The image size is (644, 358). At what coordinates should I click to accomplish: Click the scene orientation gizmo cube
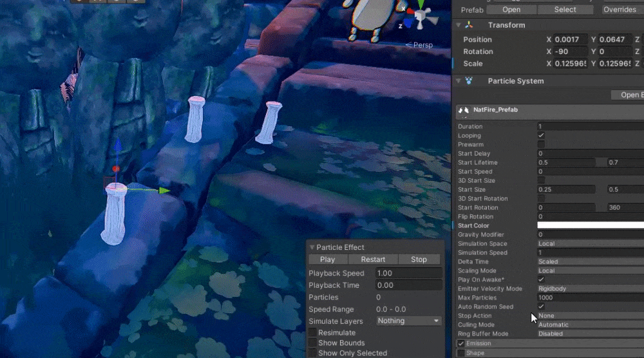(421, 16)
